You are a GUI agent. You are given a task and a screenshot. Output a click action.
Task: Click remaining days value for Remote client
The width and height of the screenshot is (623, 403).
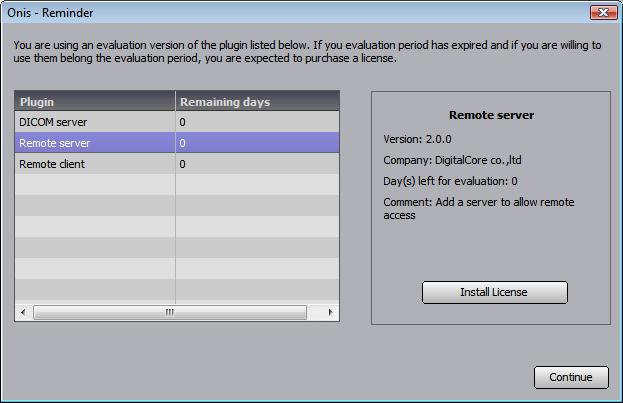click(182, 164)
